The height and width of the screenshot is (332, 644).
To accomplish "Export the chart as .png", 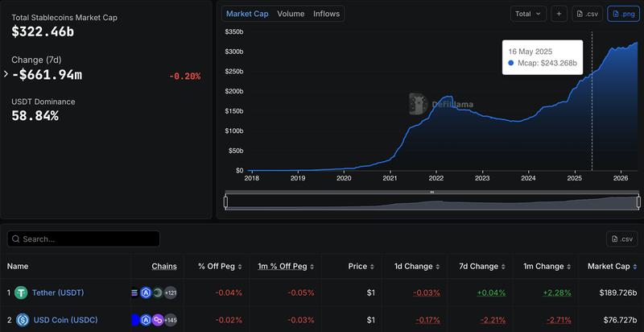I will [623, 14].
